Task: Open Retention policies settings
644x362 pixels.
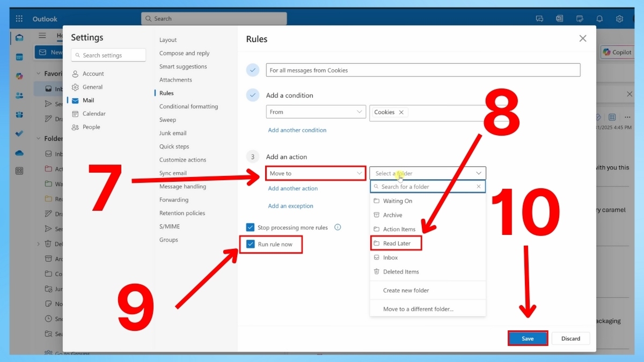Action: [182, 213]
